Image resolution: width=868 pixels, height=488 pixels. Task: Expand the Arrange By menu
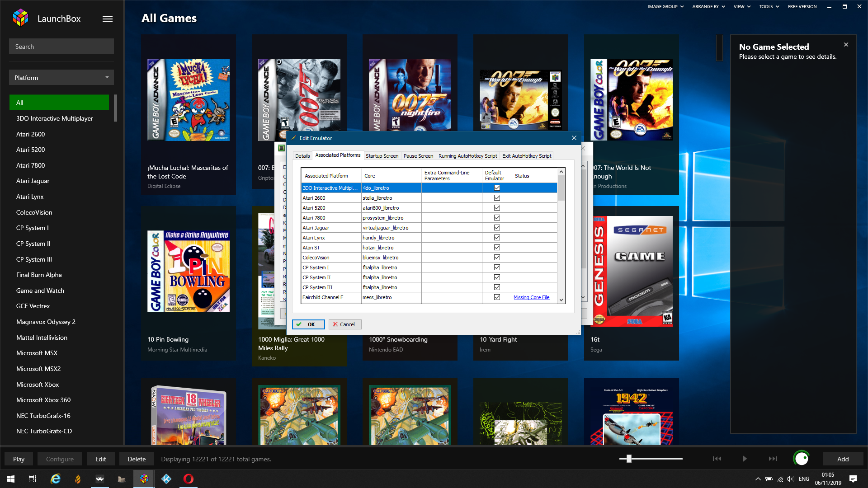(x=708, y=7)
